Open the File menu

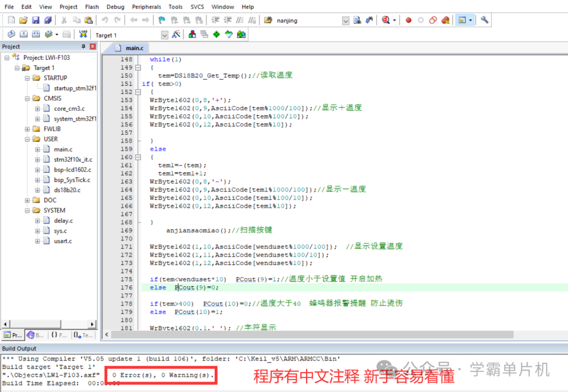click(9, 6)
